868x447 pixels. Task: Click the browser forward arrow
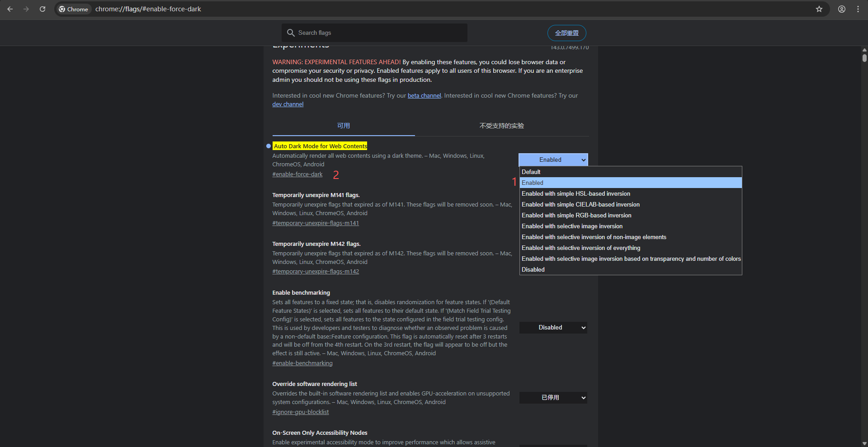pos(26,9)
